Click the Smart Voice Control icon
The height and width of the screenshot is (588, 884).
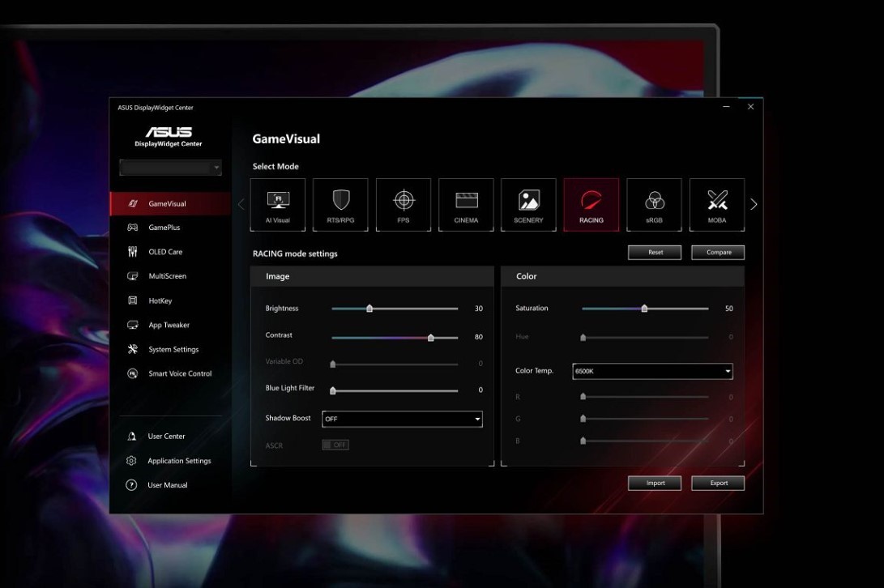[133, 373]
